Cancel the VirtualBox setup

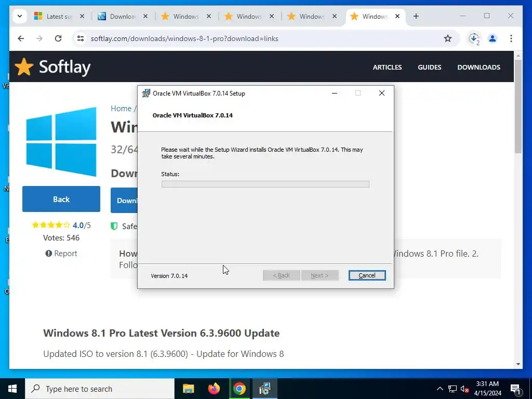[x=367, y=275]
